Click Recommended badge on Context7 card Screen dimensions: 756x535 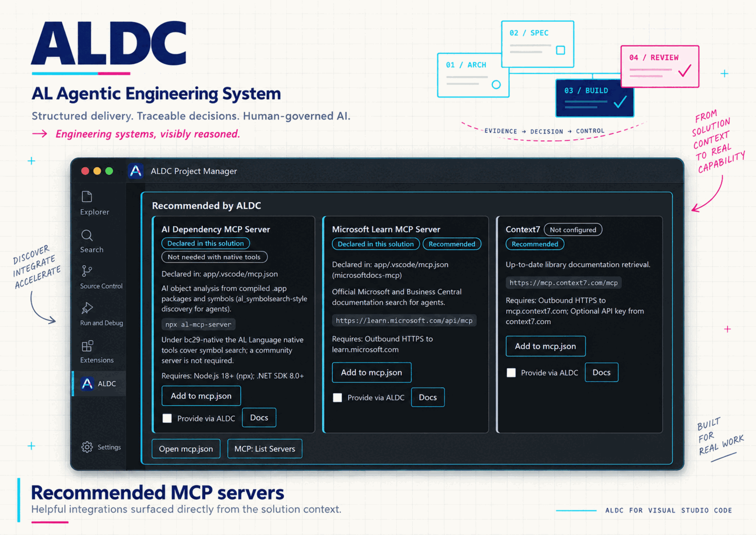[x=535, y=244]
